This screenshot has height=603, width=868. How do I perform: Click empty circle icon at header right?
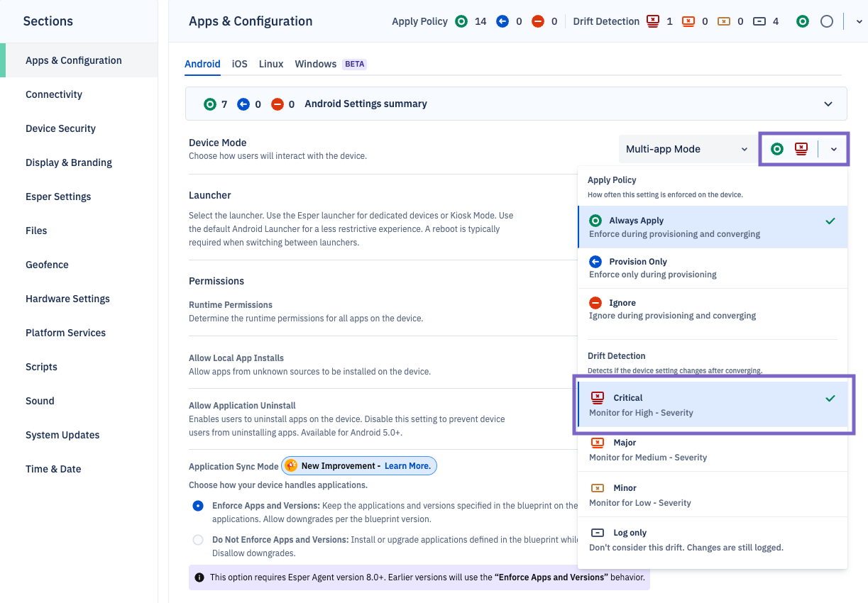coord(827,21)
